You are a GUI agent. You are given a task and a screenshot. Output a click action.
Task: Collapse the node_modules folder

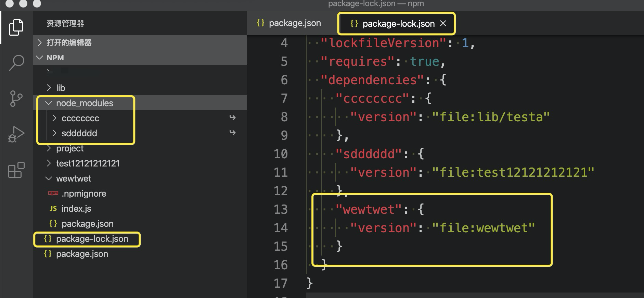84,103
